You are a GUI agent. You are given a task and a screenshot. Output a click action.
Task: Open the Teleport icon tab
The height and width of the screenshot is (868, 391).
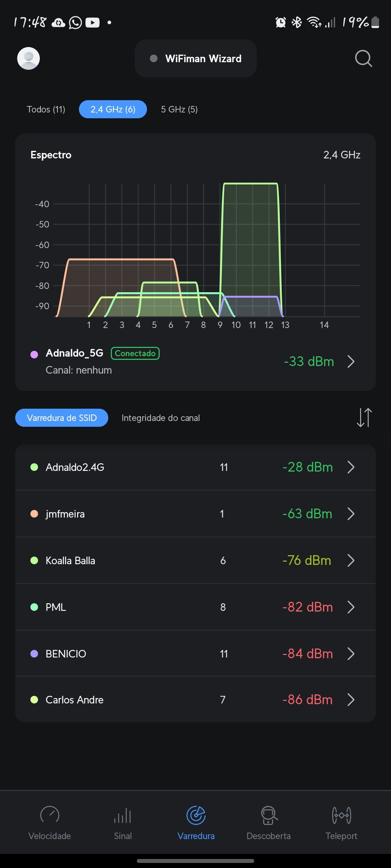341,822
